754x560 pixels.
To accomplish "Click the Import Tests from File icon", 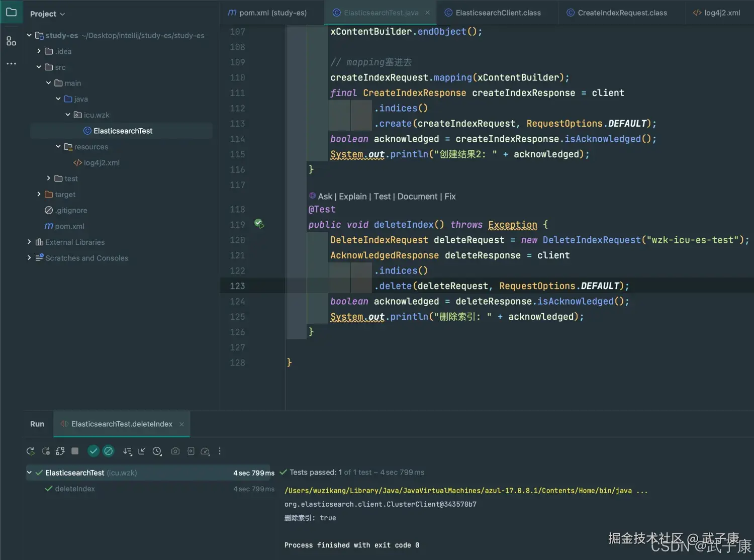I will 191,451.
